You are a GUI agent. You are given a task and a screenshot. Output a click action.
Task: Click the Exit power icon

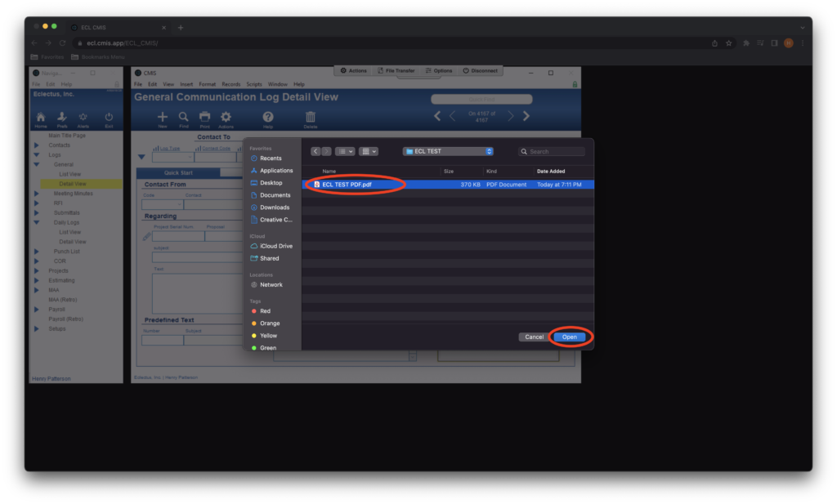pos(109,118)
